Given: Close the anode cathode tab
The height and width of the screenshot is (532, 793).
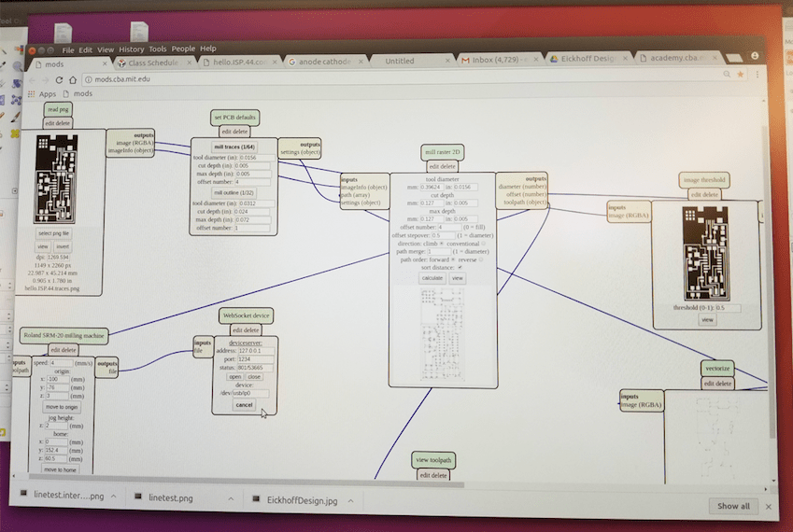Looking at the screenshot, I should pyautogui.click(x=361, y=61).
